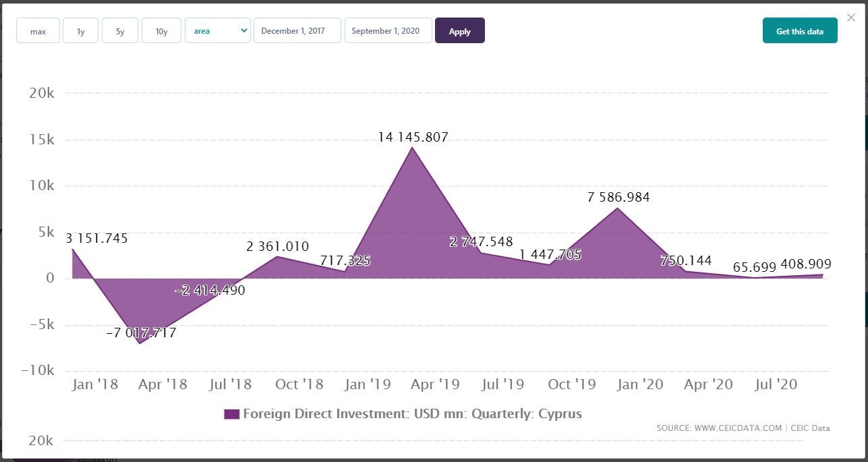Click the 15k y-axis label
The width and height of the screenshot is (868, 462).
pyautogui.click(x=42, y=140)
